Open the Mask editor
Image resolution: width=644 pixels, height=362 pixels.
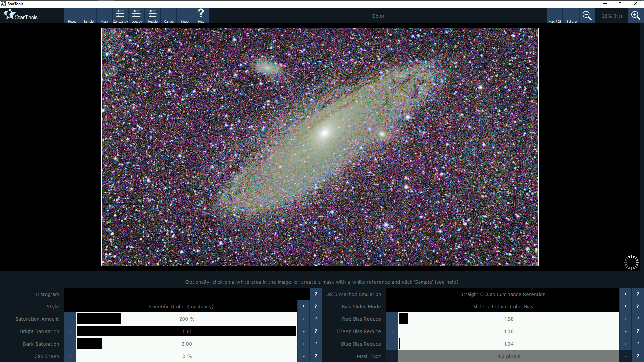pyautogui.click(x=104, y=16)
